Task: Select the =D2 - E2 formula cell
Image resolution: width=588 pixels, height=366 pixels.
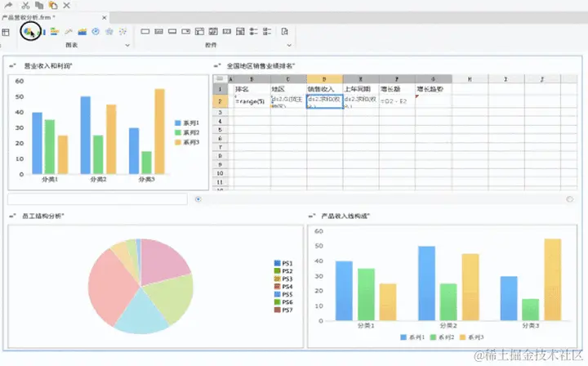Action: (x=397, y=101)
